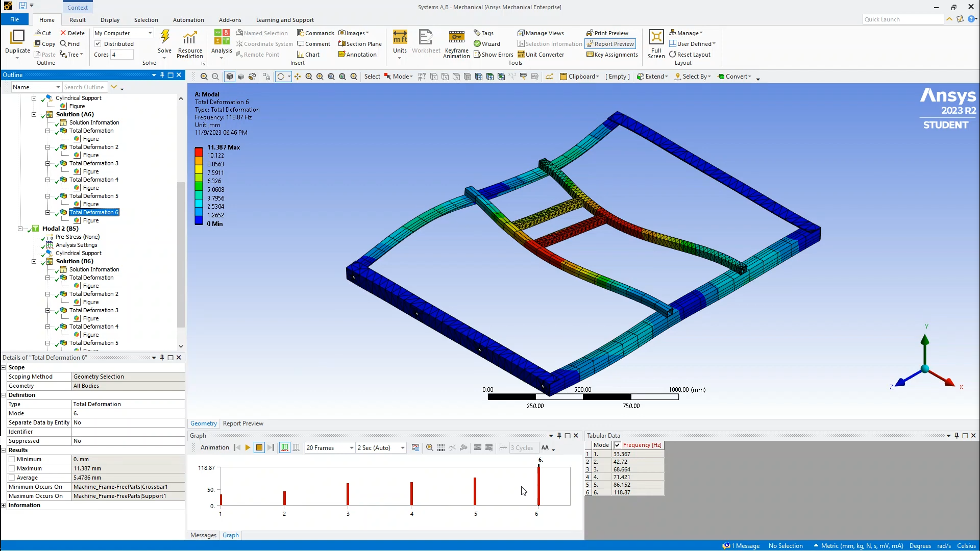
Task: Open the Display ribbon tab
Action: pyautogui.click(x=110, y=20)
